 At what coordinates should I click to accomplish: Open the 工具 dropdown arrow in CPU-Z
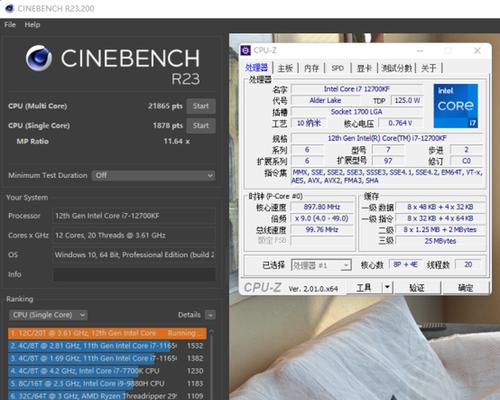pos(387,287)
